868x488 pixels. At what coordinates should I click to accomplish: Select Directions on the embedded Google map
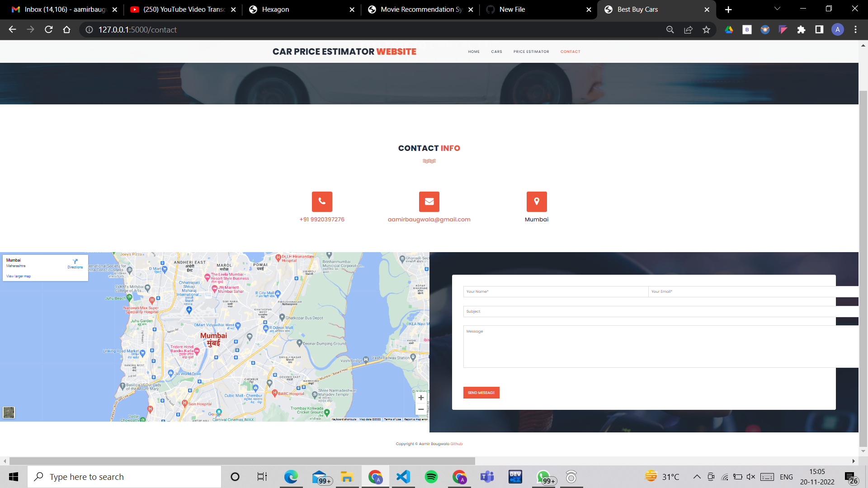(75, 264)
